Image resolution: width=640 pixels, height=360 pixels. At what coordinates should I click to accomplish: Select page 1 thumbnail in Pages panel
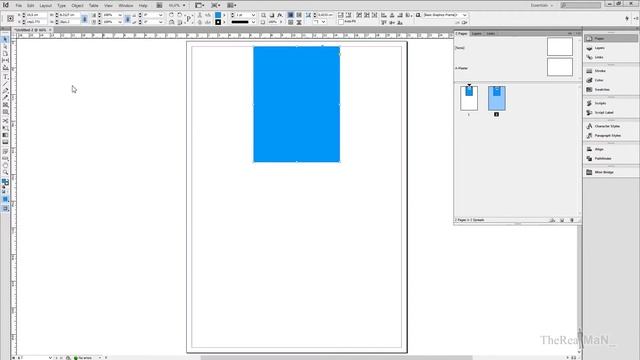pos(469,98)
